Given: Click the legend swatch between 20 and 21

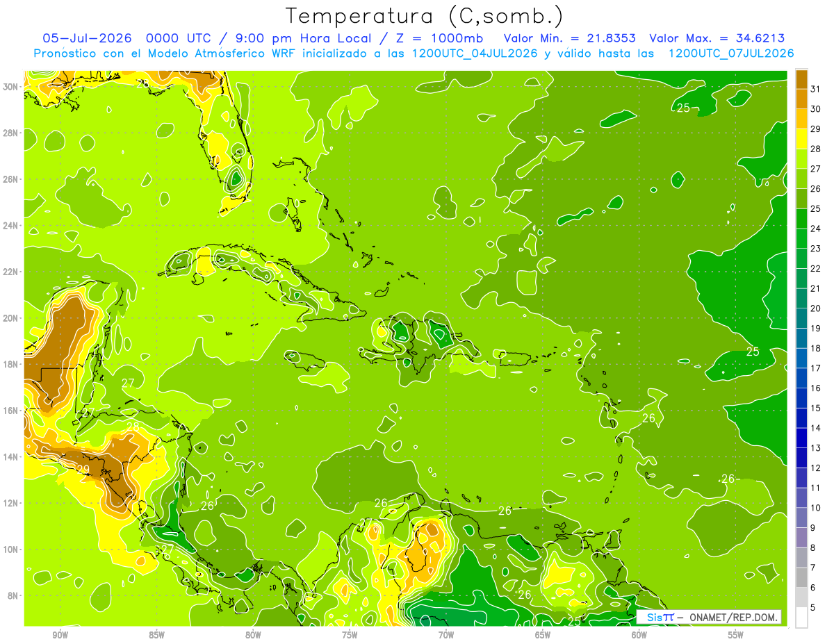Looking at the screenshot, I should click(801, 298).
